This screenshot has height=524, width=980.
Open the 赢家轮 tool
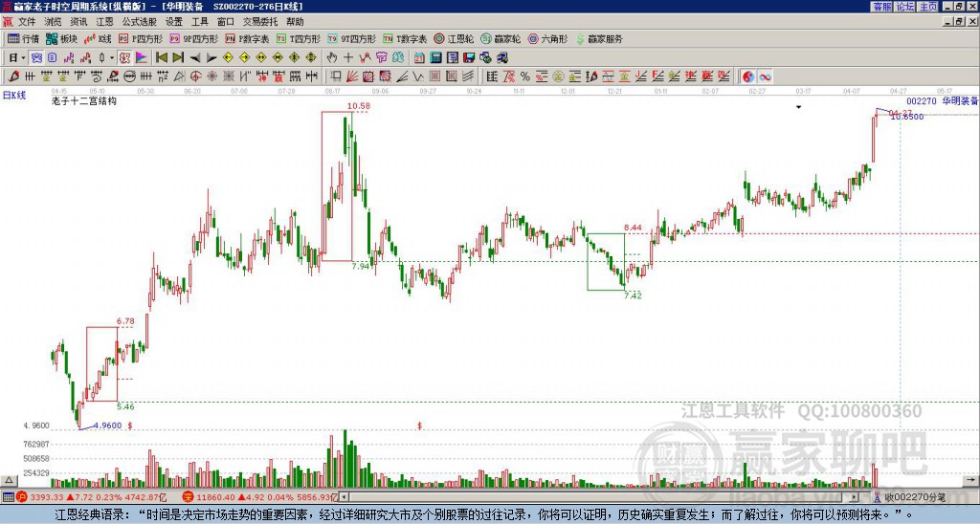(x=501, y=38)
